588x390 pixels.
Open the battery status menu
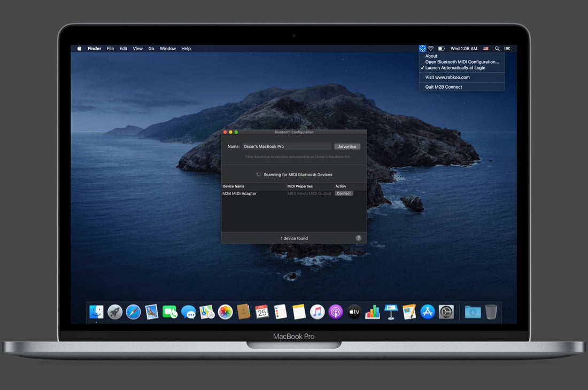coord(442,49)
